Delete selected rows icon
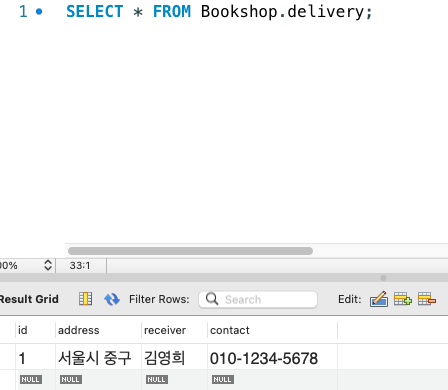The width and height of the screenshot is (448, 390). (x=427, y=299)
